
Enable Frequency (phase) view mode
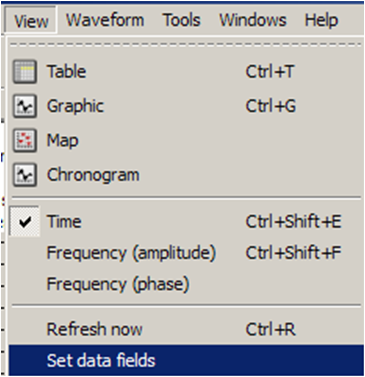pyautogui.click(x=186, y=284)
